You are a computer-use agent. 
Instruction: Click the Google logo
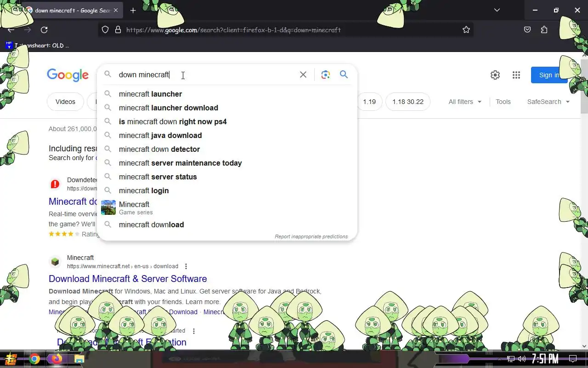(68, 75)
